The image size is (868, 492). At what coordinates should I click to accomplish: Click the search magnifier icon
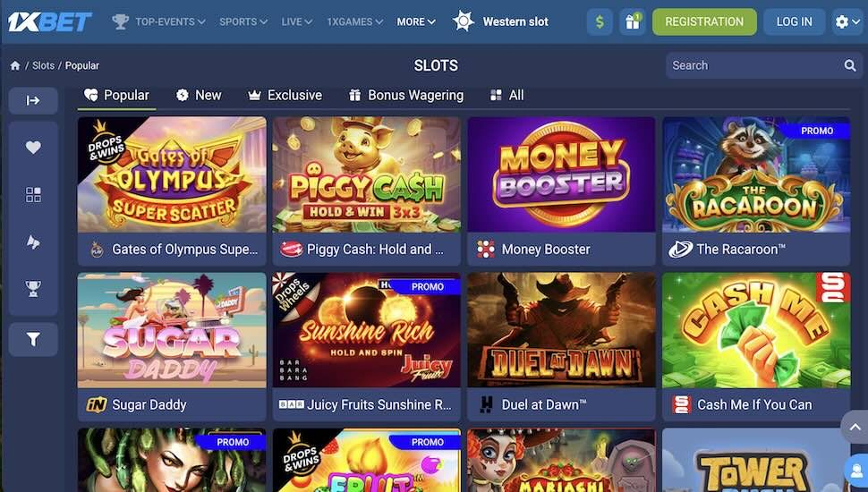click(x=850, y=65)
